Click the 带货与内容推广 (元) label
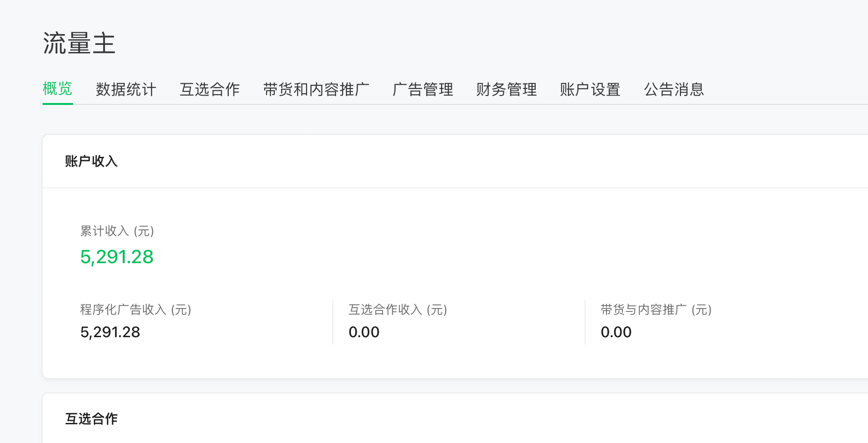The image size is (868, 443). coord(656,310)
